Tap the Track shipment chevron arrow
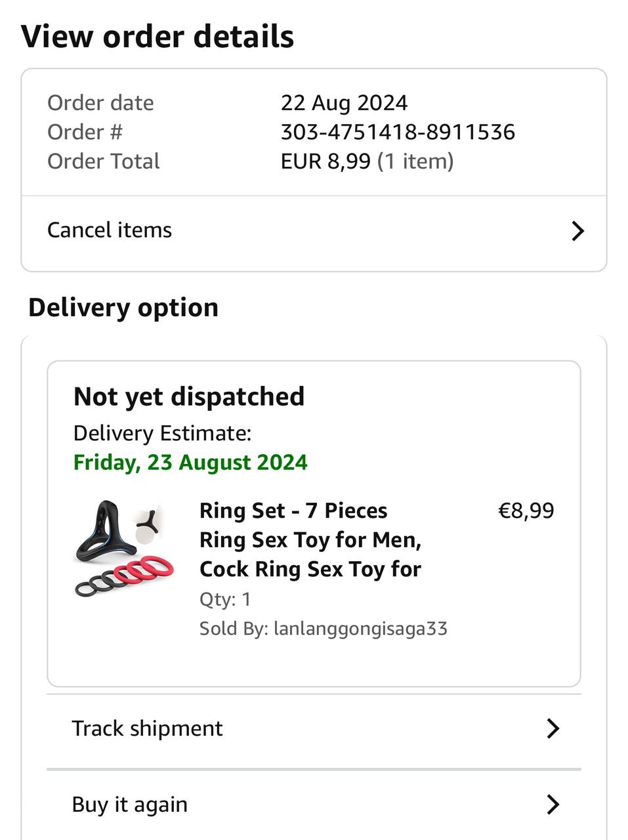 click(553, 728)
